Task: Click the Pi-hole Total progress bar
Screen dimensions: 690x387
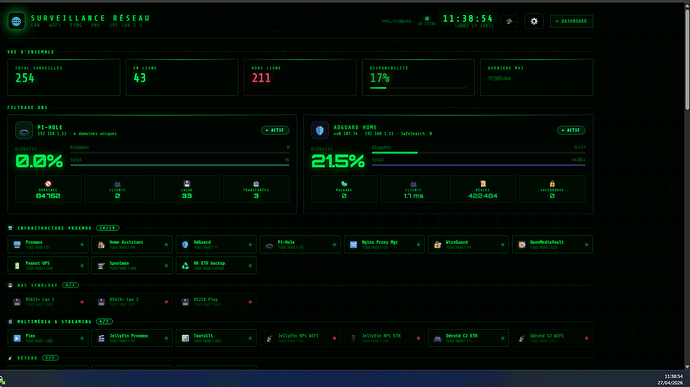Action: [180, 165]
